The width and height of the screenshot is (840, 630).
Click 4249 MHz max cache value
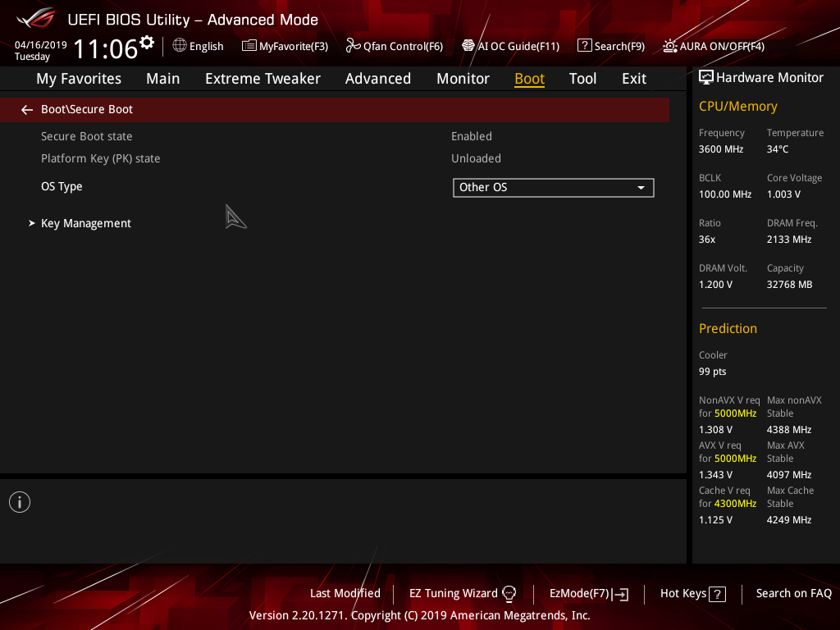(788, 519)
